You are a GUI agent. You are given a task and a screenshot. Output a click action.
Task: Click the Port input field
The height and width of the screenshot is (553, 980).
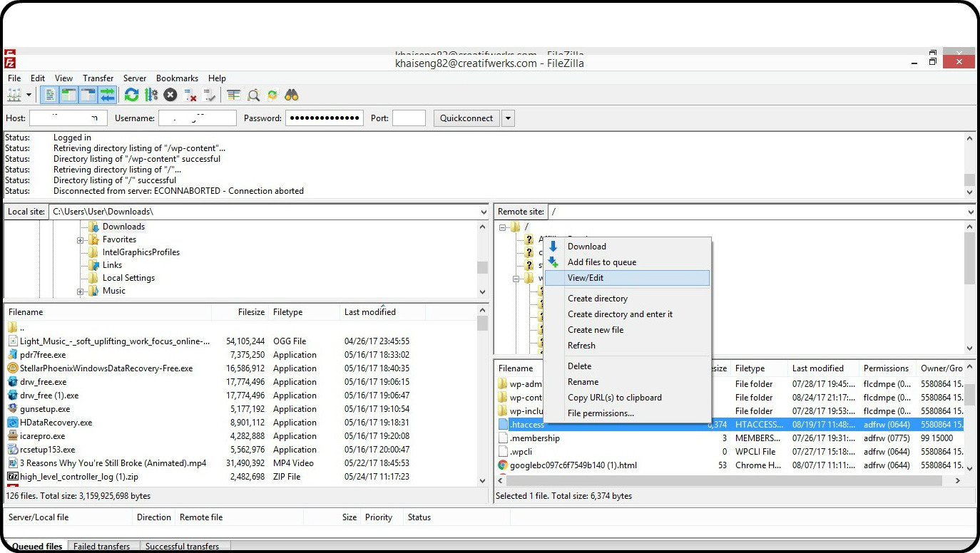point(409,118)
